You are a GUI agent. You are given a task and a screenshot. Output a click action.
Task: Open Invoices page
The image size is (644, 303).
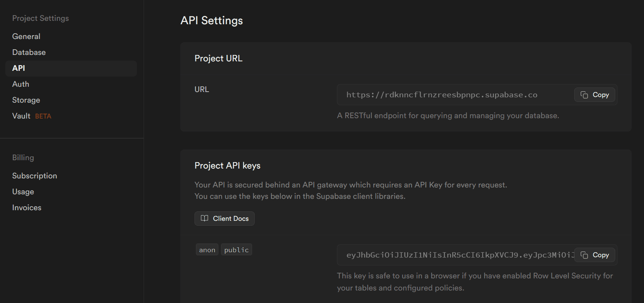[x=27, y=208]
